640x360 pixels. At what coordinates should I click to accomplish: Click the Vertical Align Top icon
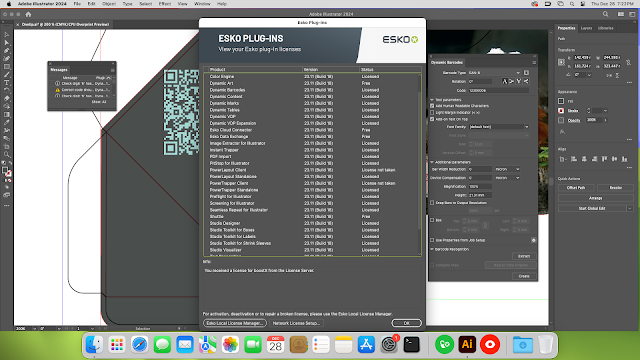click(604, 159)
